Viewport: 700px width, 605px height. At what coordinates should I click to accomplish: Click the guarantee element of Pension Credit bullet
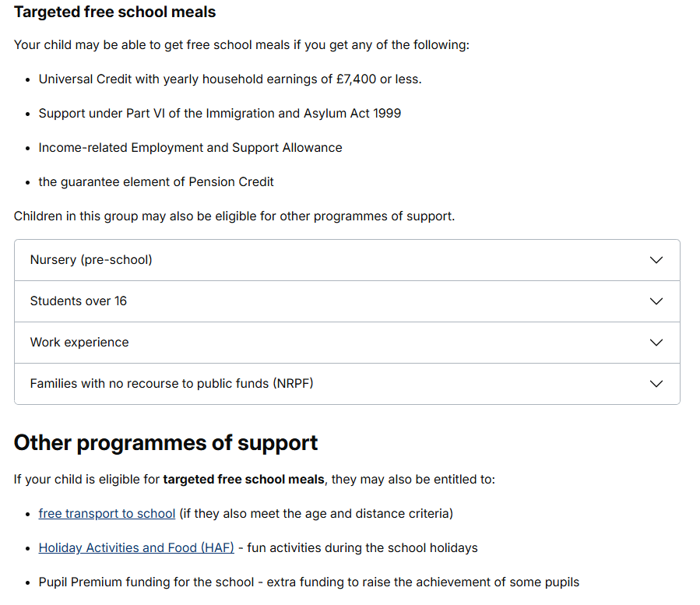pos(156,182)
